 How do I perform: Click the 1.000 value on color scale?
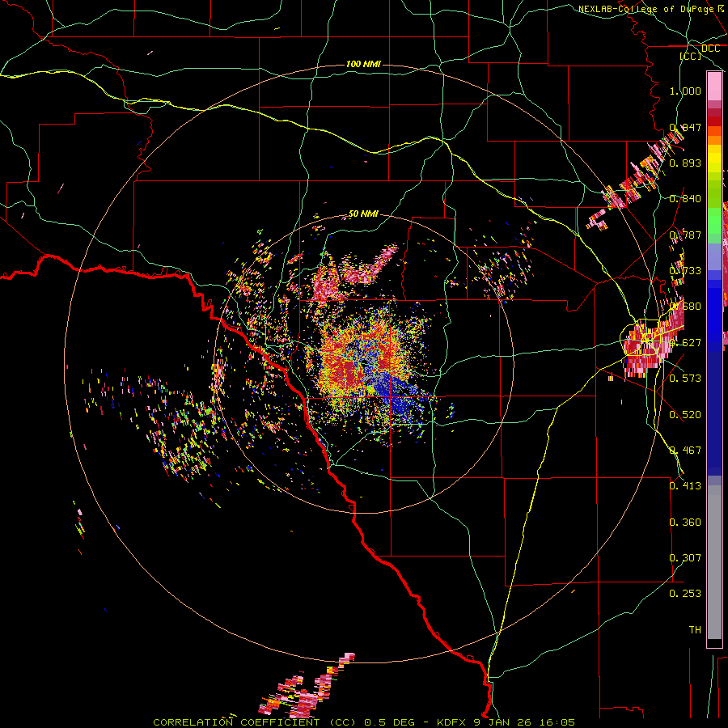[x=685, y=91]
